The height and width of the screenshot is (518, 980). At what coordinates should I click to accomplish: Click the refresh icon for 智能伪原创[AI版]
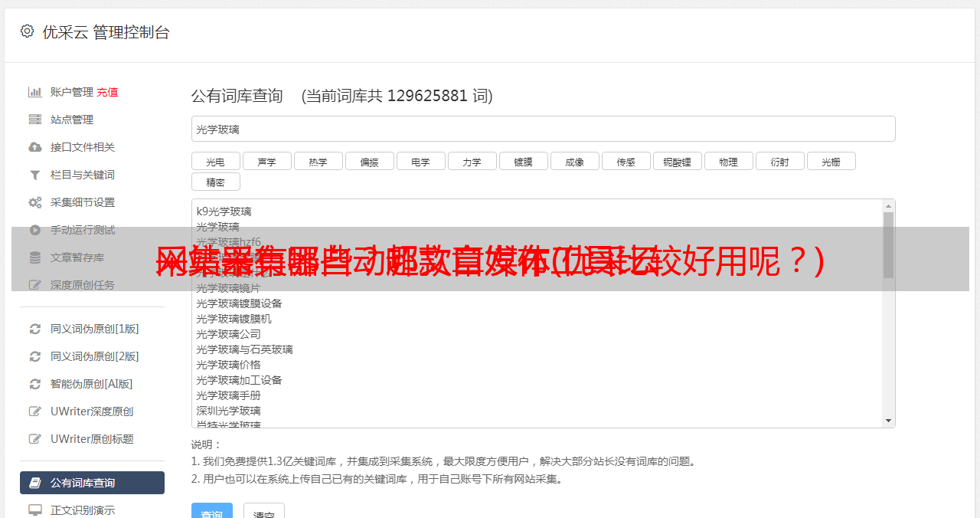tap(35, 384)
